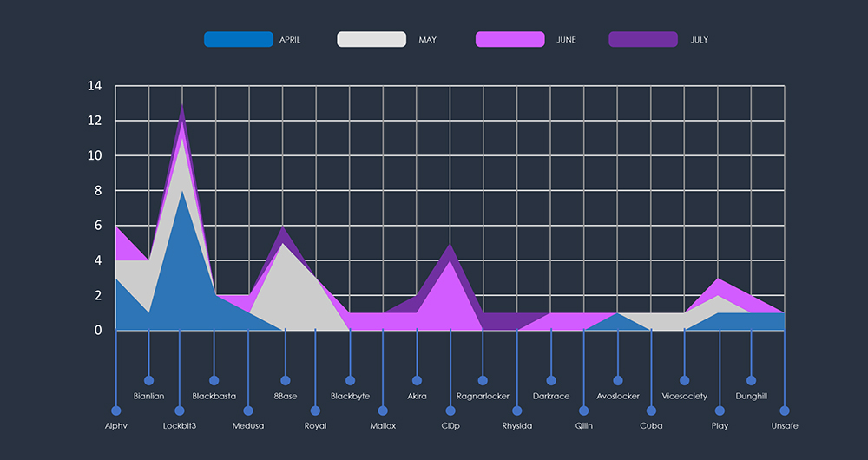Click the marker dot above Dunghill

(751, 380)
